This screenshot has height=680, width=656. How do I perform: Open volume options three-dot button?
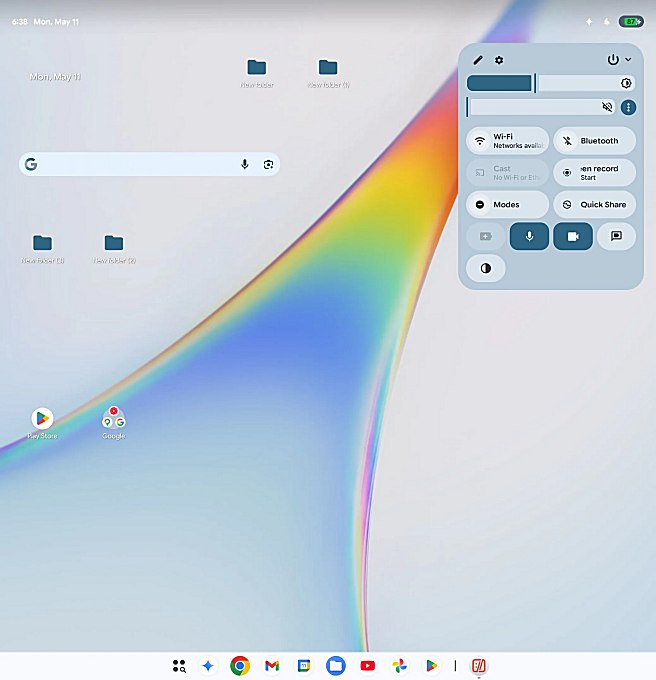click(628, 107)
